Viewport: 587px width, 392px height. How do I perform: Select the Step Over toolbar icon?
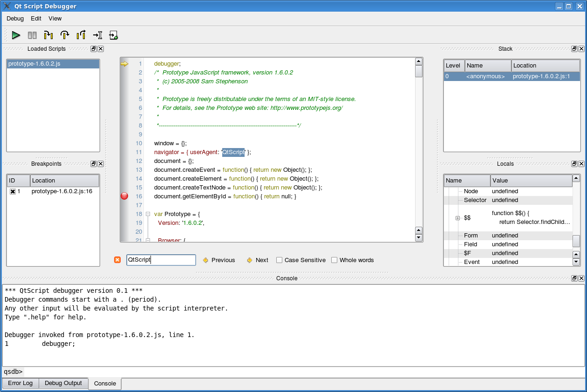[x=65, y=35]
